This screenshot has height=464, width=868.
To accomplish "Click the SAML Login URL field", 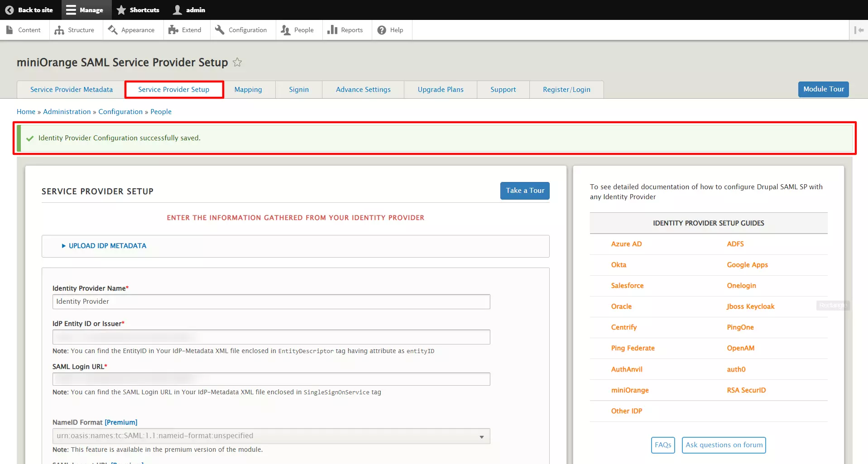I will (271, 379).
